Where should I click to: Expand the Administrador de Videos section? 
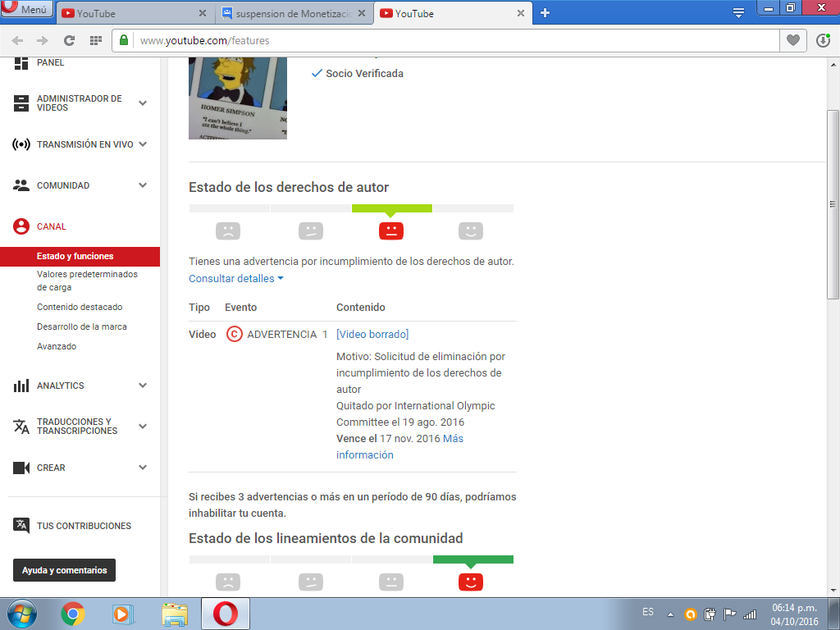143,103
